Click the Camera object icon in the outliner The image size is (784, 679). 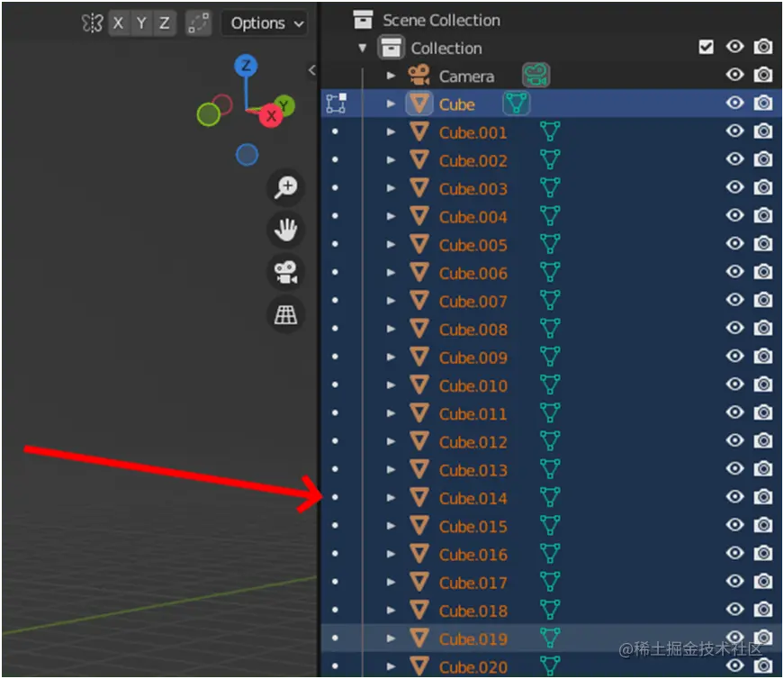coord(419,76)
